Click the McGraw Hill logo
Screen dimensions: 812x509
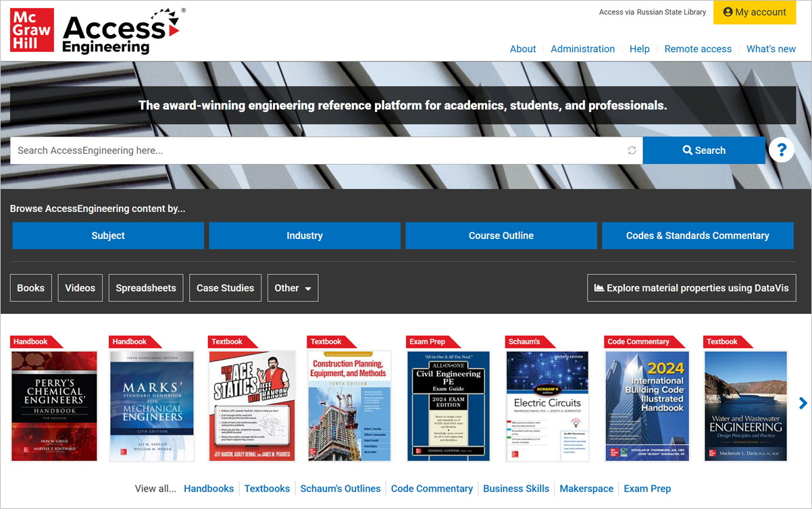tap(32, 30)
